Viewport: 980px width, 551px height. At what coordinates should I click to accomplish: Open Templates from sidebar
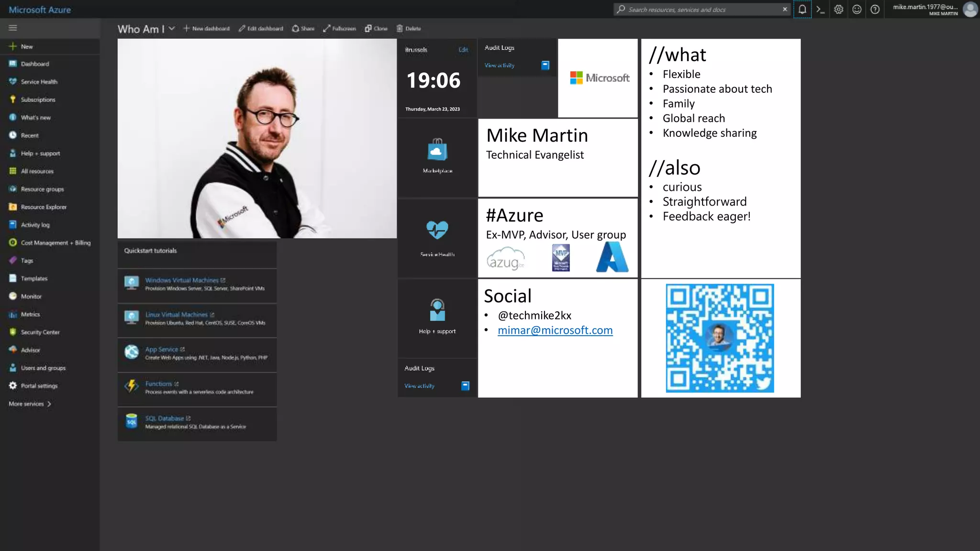pyautogui.click(x=34, y=278)
